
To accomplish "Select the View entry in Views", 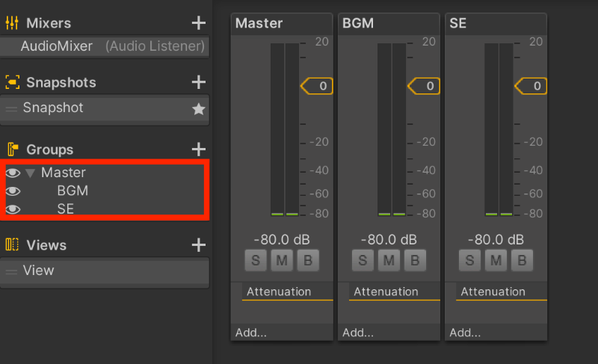I will click(x=39, y=271).
